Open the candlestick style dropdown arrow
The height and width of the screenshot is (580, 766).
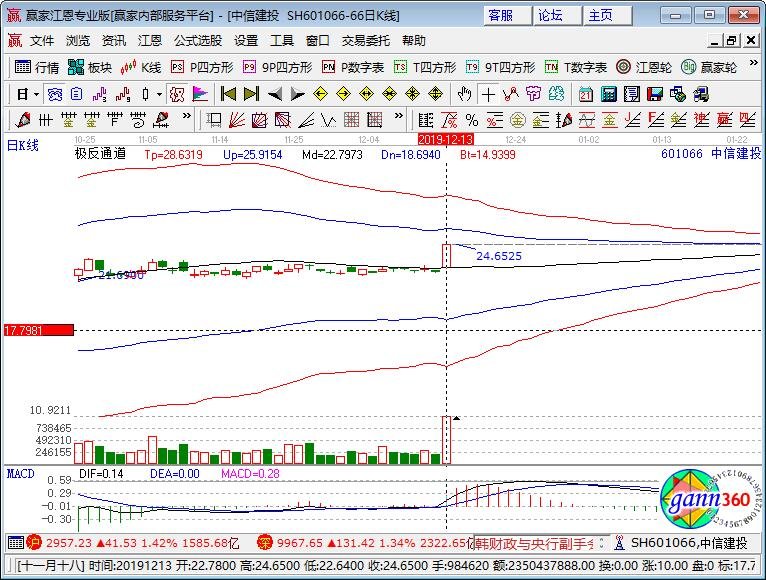point(159,94)
